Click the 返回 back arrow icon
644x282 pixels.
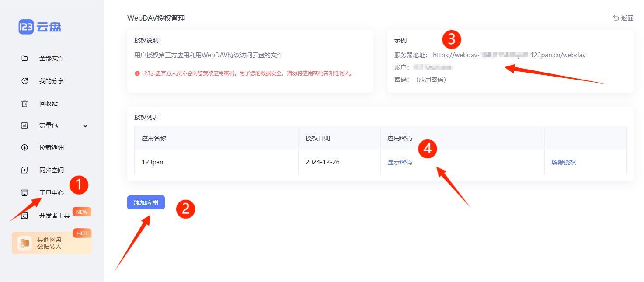coord(616,18)
